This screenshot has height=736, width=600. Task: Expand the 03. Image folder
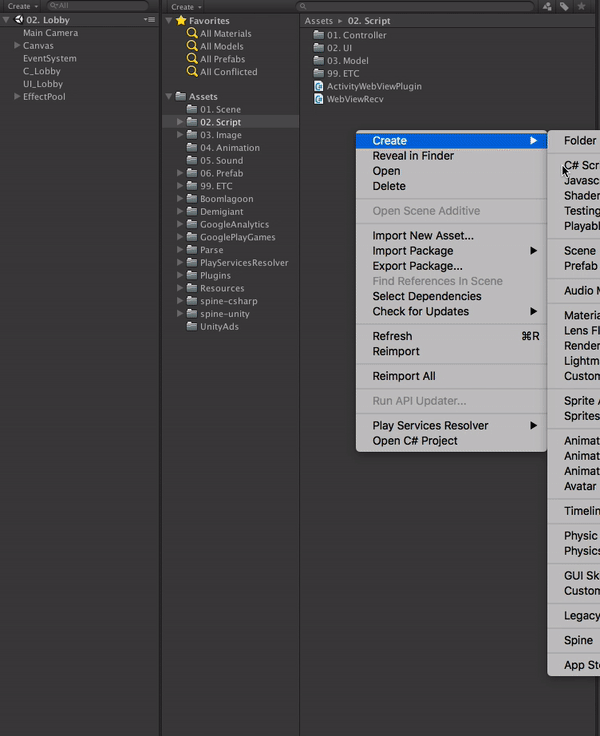click(x=180, y=134)
